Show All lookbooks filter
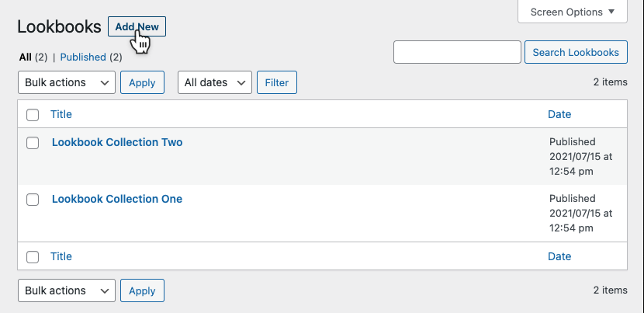 (x=25, y=57)
